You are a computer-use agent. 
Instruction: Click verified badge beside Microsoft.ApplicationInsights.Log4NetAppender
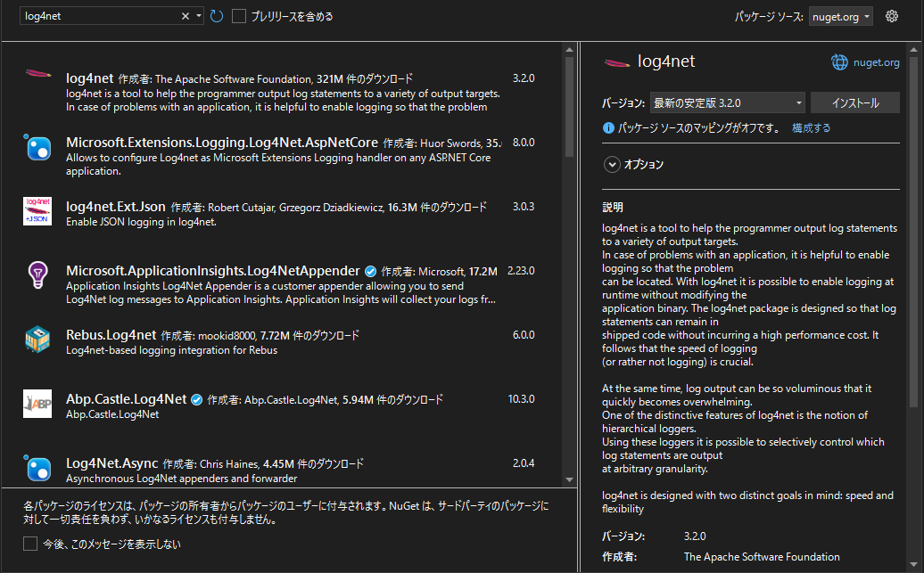(371, 271)
